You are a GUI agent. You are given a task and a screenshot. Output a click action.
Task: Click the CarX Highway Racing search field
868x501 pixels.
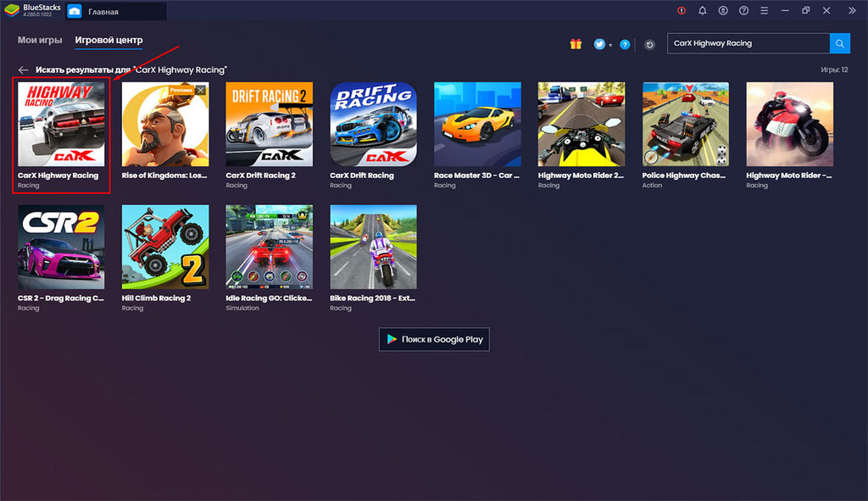pyautogui.click(x=748, y=43)
